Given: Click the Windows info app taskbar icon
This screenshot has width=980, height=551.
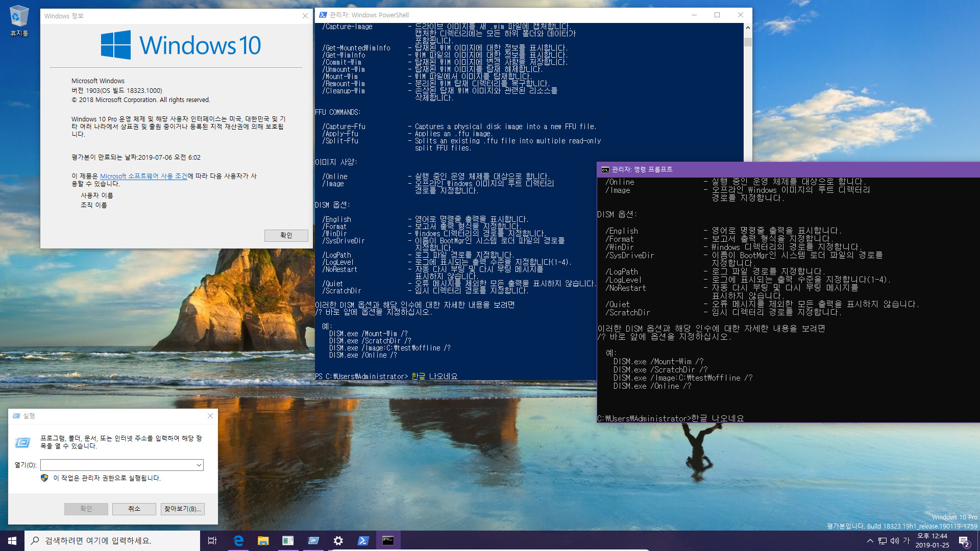Looking at the screenshot, I should coord(288,541).
